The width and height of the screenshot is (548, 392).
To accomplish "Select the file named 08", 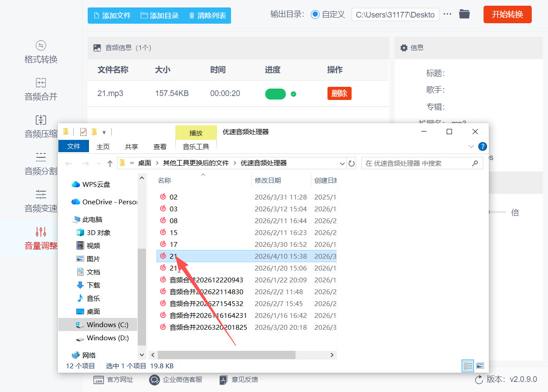I will click(x=174, y=221).
